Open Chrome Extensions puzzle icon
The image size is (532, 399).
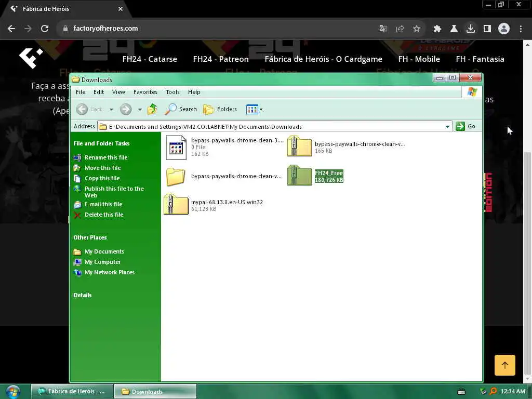(437, 29)
